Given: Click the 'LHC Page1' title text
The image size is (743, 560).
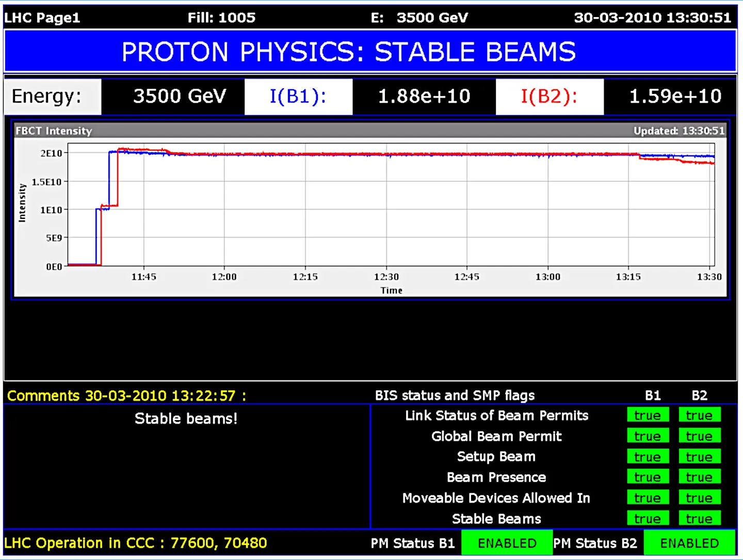Looking at the screenshot, I should click(42, 18).
